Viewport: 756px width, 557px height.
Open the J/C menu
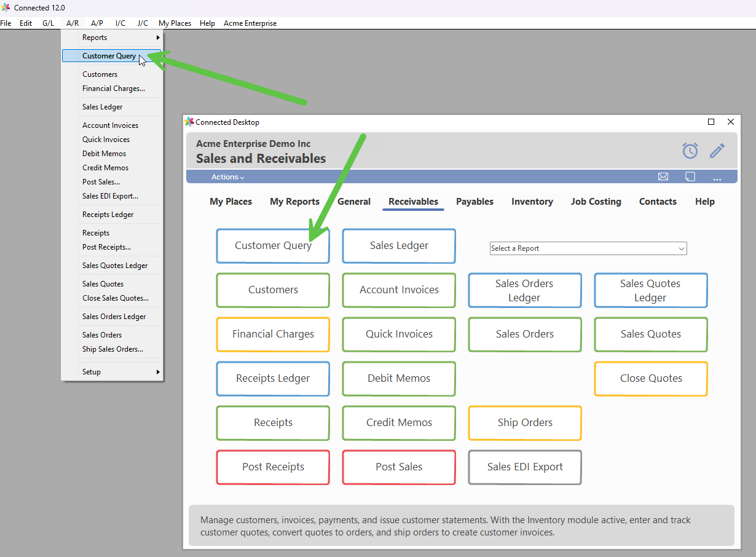[x=143, y=23]
